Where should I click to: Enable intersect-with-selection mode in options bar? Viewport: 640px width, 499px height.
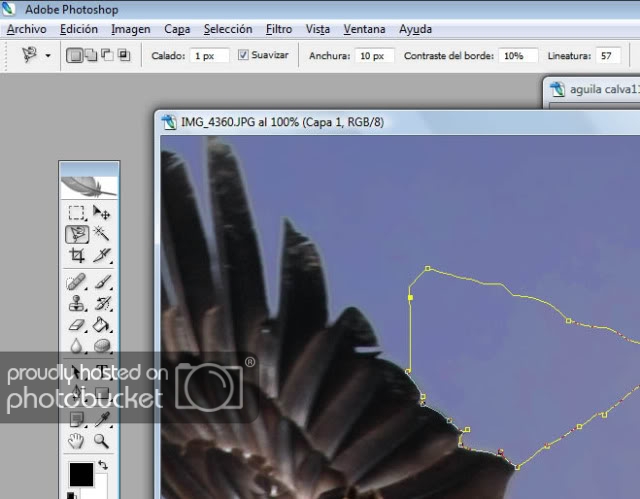(123, 56)
